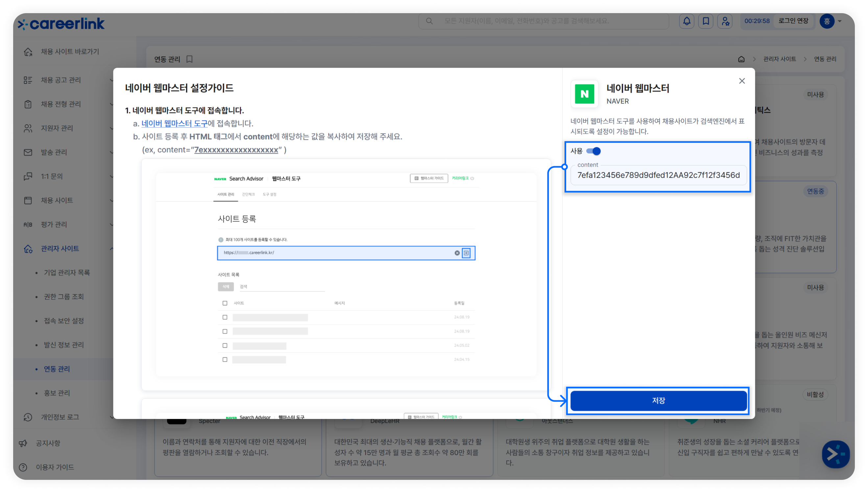
Task: Expand the 1:1 문의 menu
Action: coord(111,176)
